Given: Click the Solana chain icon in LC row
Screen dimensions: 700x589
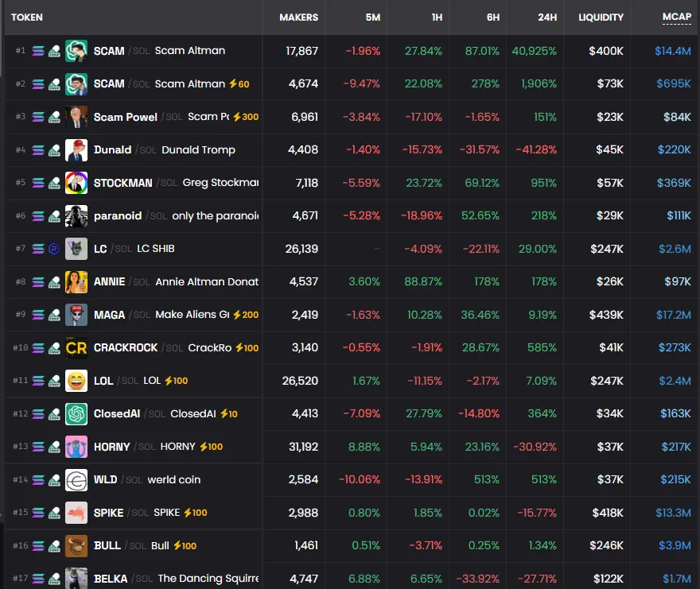Looking at the screenshot, I should pyautogui.click(x=38, y=249).
